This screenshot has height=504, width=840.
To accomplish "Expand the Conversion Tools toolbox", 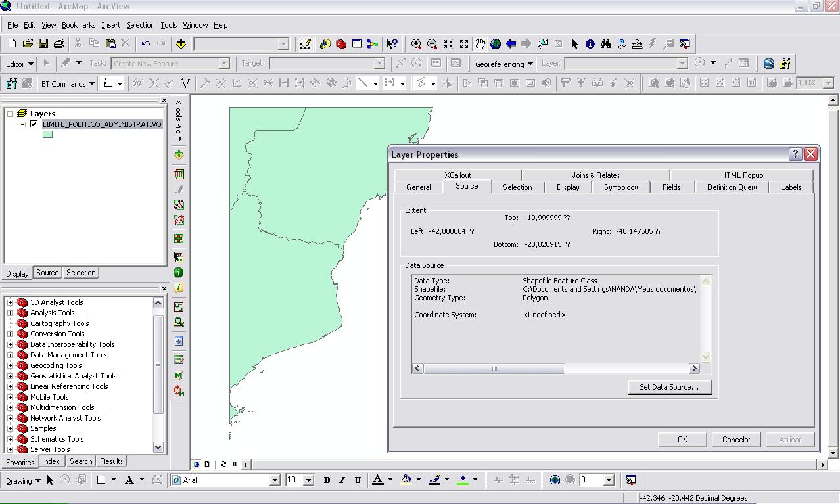I will coord(10,334).
